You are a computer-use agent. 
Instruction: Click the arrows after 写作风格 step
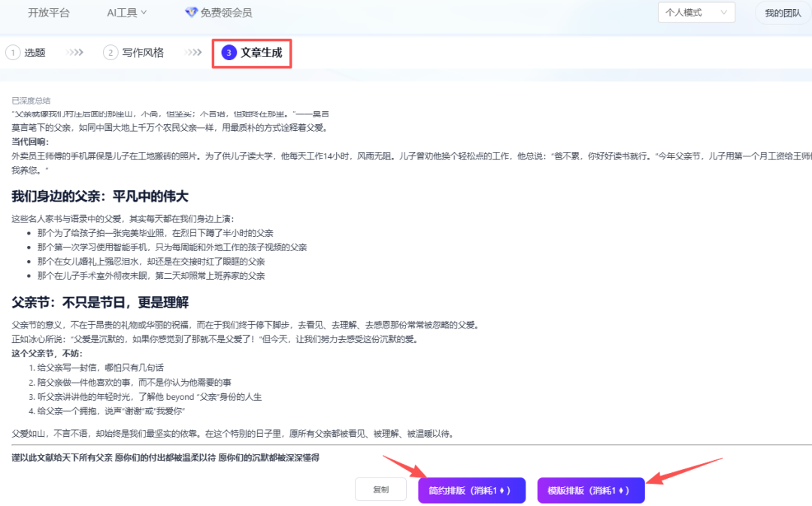(x=194, y=53)
